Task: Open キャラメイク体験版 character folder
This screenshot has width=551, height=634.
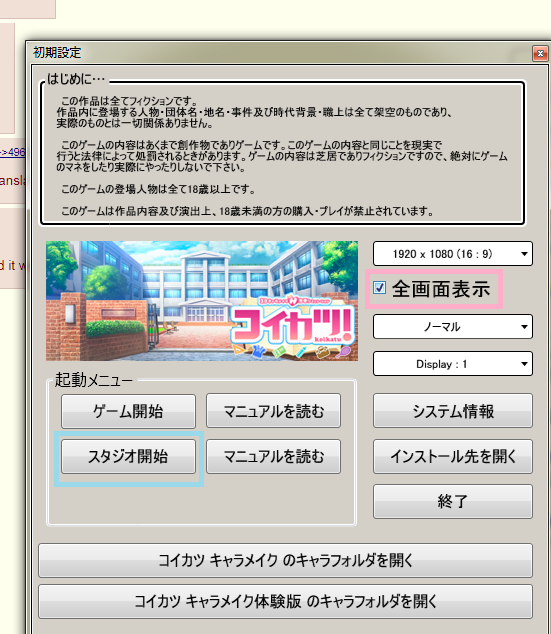Action: (285, 601)
